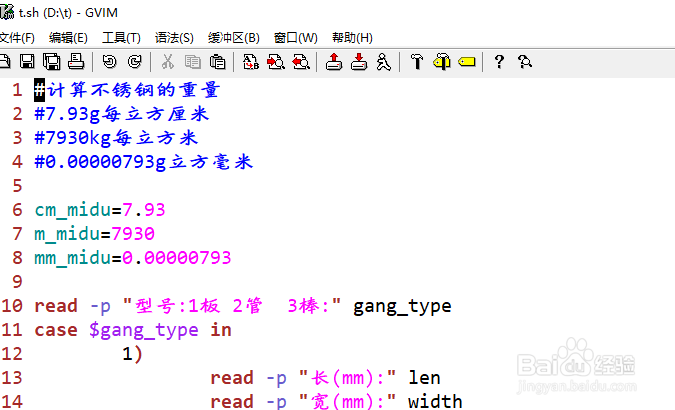Click the Run Script icon

pyautogui.click(x=384, y=62)
